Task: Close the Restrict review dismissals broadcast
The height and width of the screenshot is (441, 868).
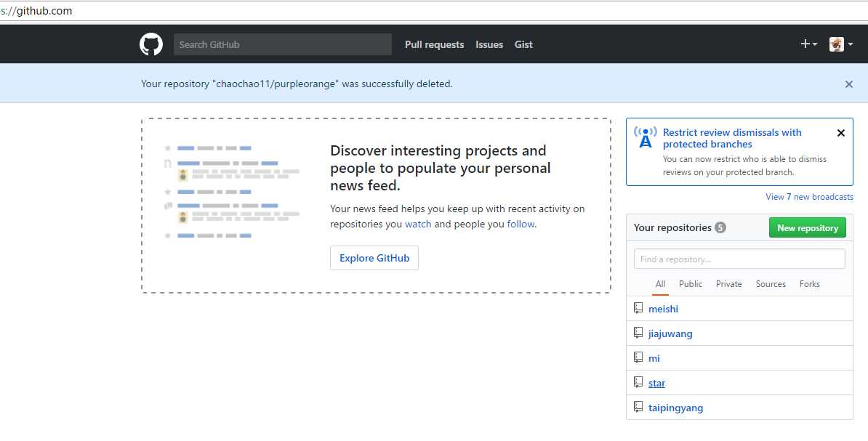Action: pos(841,134)
